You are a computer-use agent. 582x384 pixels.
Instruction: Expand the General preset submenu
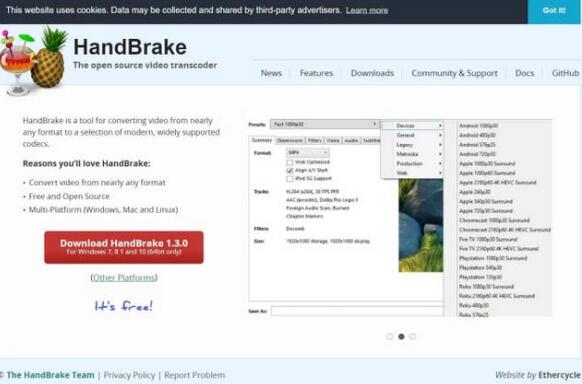pyautogui.click(x=412, y=135)
